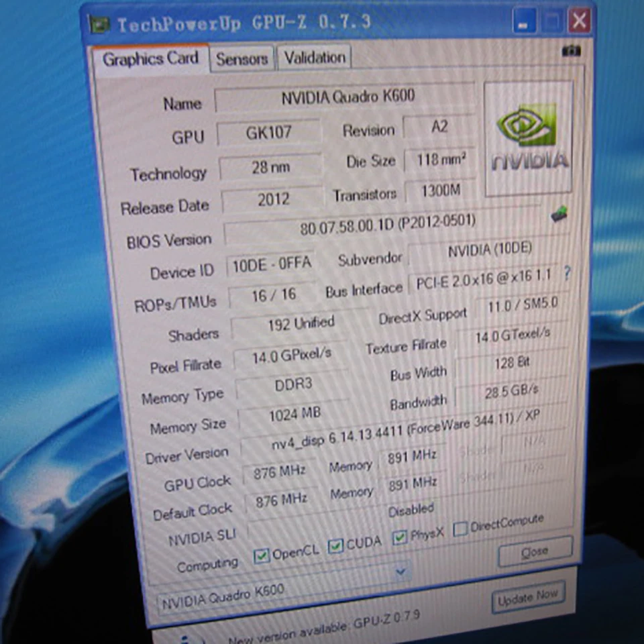Click the Transistors field 1300M
The height and width of the screenshot is (644, 644).
[x=441, y=191]
